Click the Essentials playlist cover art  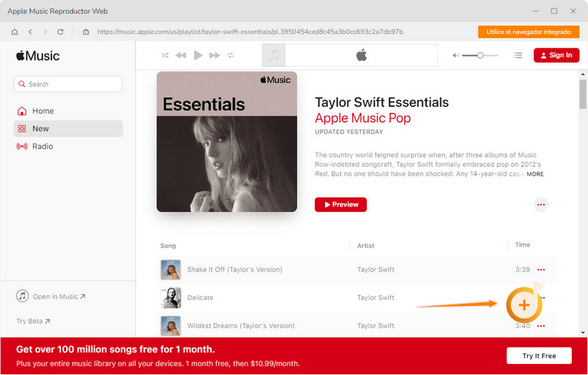pos(226,141)
